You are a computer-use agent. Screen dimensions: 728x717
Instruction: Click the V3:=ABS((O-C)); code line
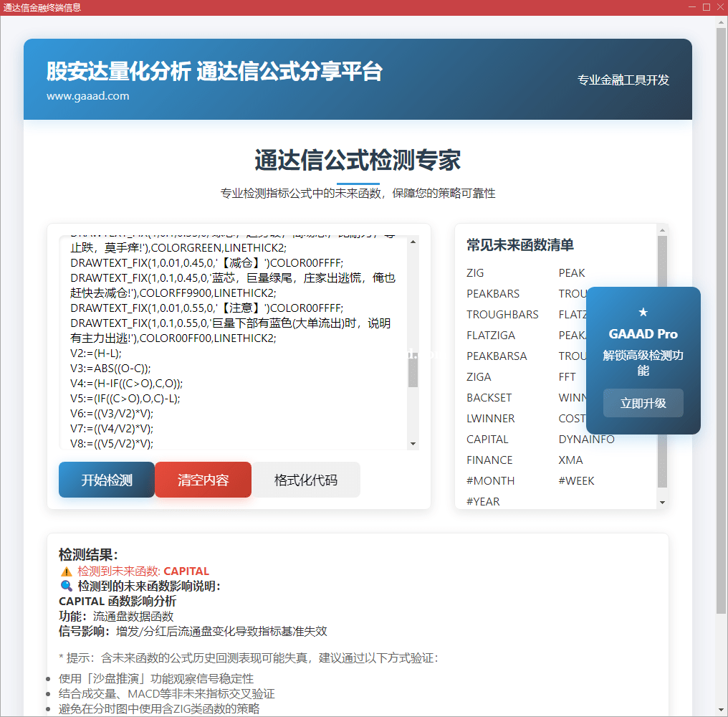tap(110, 369)
